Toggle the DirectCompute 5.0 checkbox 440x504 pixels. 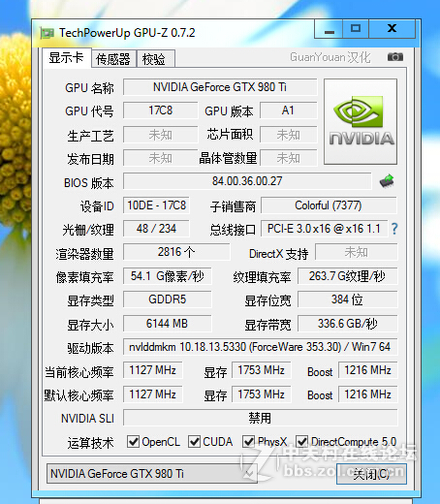coord(301,441)
